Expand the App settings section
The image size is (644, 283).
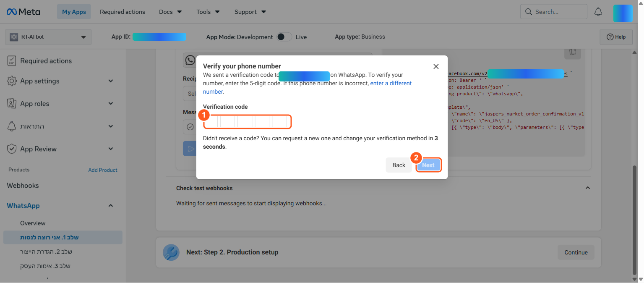pos(111,81)
